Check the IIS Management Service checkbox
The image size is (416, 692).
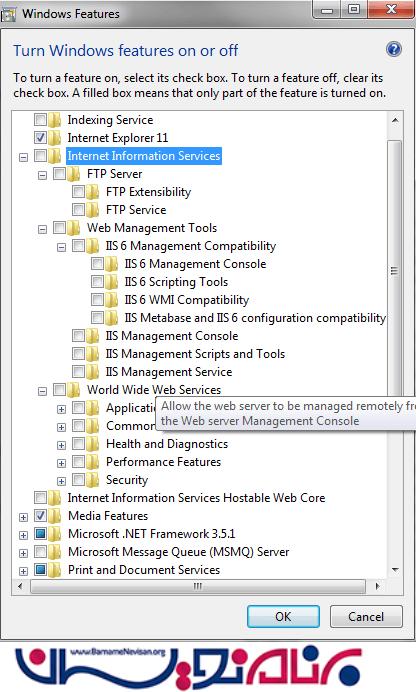pyautogui.click(x=79, y=372)
